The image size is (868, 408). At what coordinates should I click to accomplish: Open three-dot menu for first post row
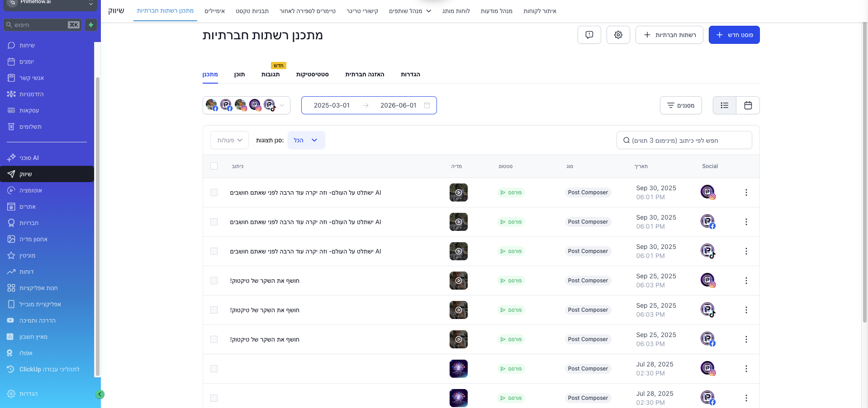tap(746, 192)
